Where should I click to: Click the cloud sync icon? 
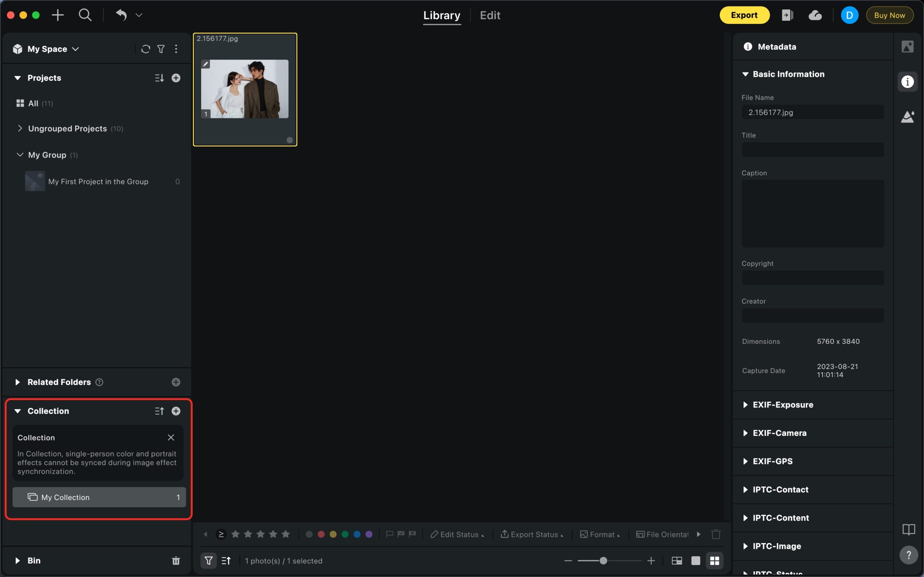point(815,15)
